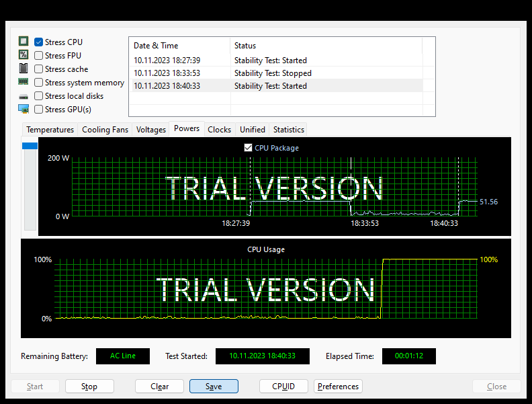Click the 51.56 power reading value
The image size is (532, 404).
point(488,202)
